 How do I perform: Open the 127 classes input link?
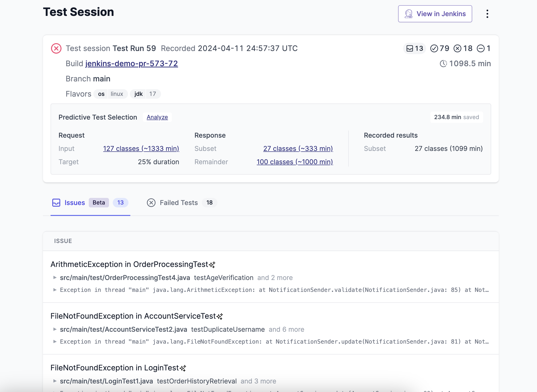(x=141, y=149)
